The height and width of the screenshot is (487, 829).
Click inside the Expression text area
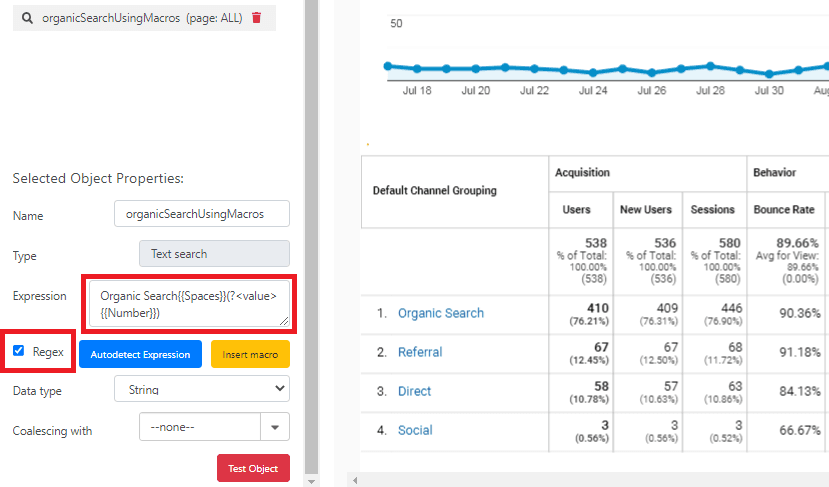pyautogui.click(x=190, y=304)
